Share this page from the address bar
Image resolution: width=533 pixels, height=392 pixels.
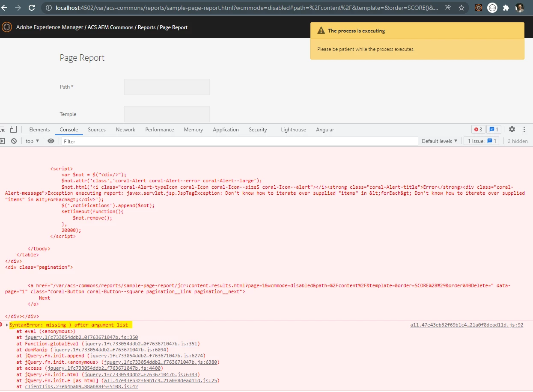click(448, 8)
